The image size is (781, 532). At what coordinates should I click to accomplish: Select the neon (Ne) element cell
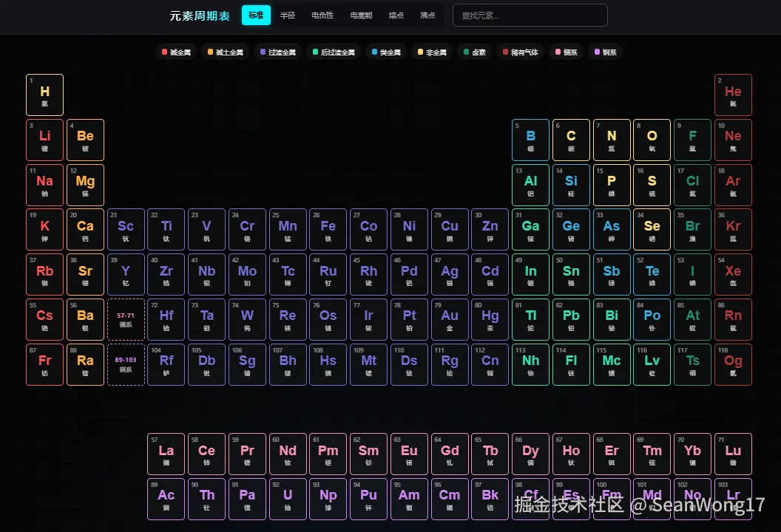(x=733, y=140)
